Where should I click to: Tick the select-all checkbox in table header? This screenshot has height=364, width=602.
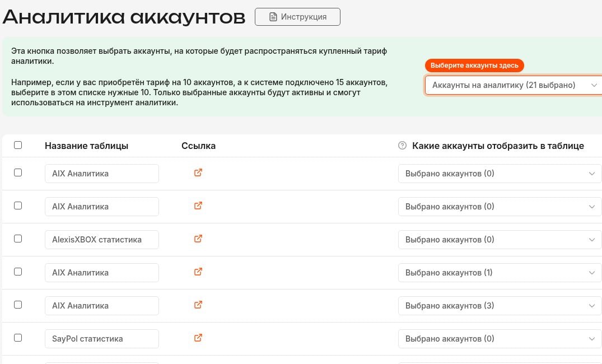coord(18,145)
